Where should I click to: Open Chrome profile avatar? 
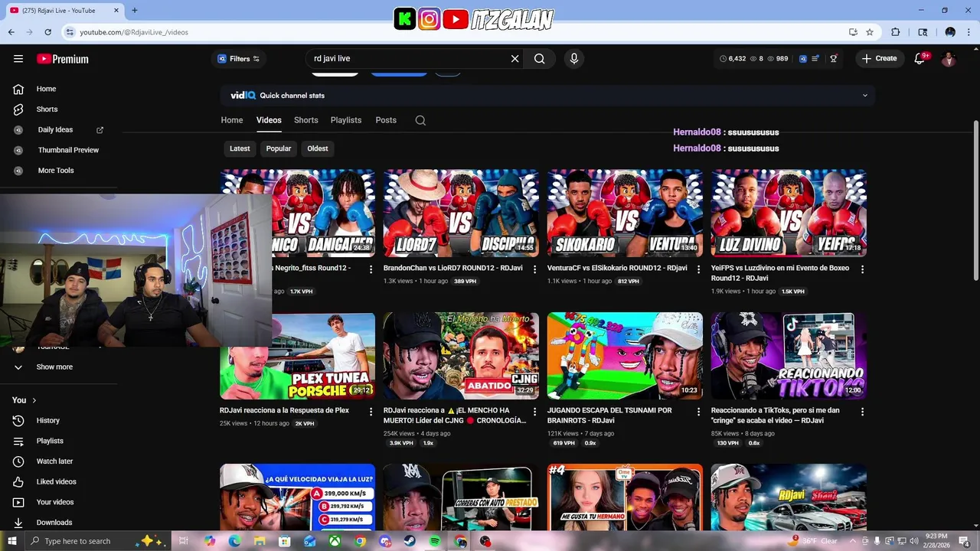pos(950,32)
